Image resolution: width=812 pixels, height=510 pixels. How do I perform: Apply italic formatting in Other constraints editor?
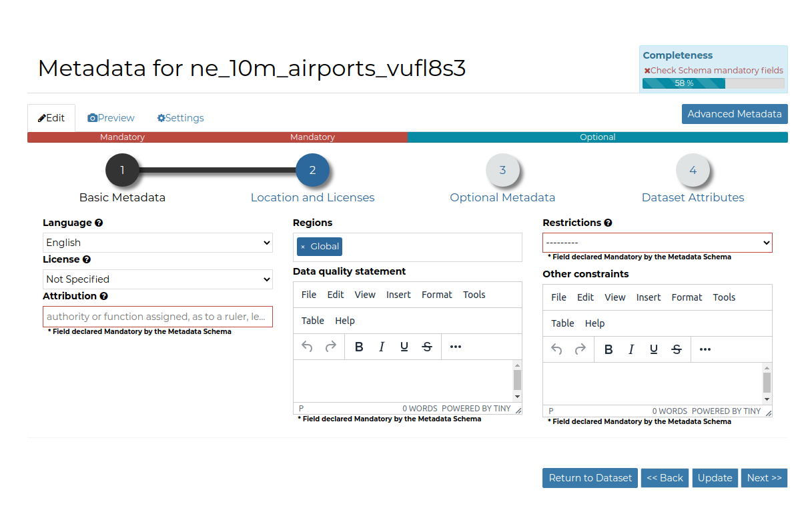[631, 349]
